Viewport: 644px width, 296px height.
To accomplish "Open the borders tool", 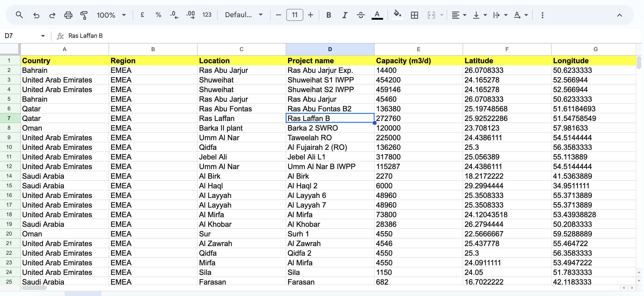I will tap(414, 15).
